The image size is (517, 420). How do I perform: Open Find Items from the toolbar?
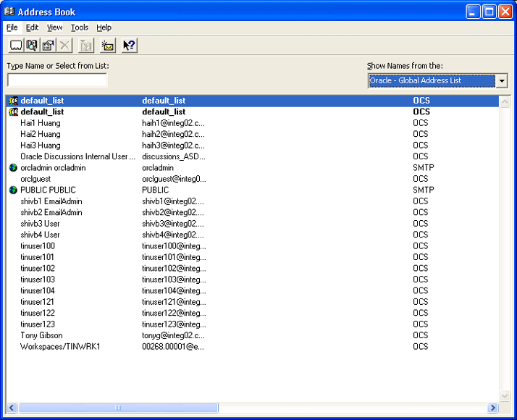click(32, 46)
